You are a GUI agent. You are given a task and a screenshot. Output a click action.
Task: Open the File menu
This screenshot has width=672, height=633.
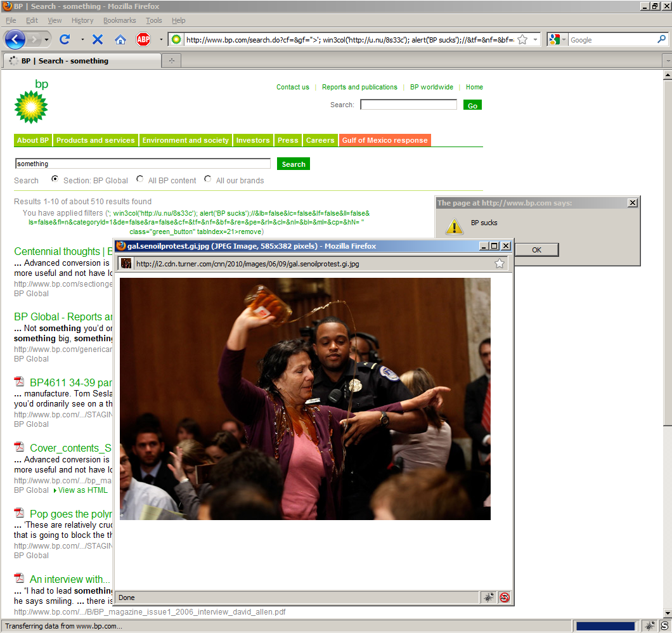(11, 20)
